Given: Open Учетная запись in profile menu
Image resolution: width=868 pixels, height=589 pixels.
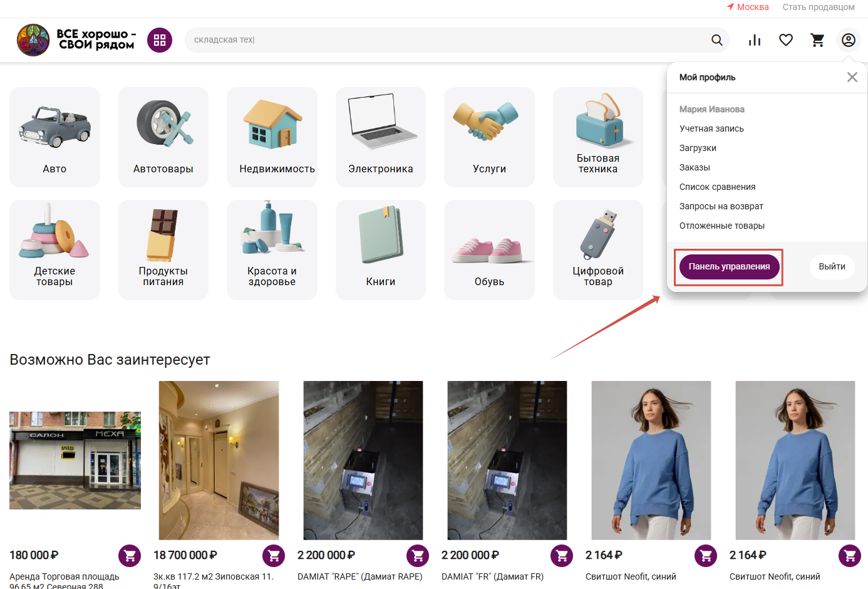Looking at the screenshot, I should coord(711,128).
